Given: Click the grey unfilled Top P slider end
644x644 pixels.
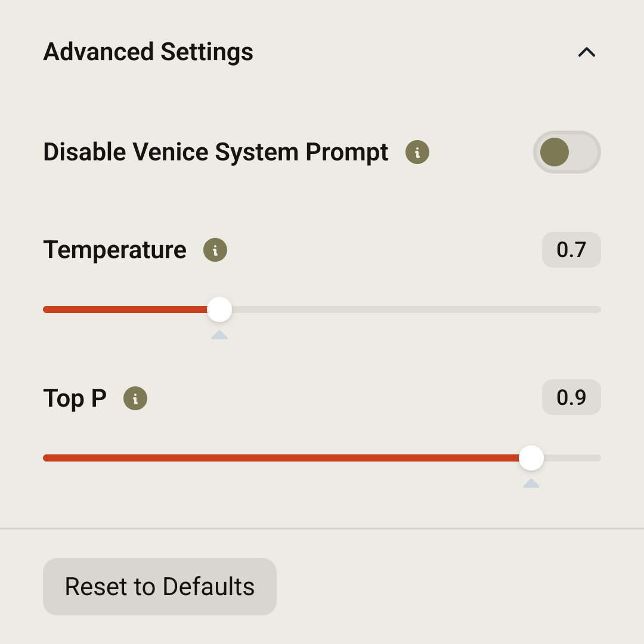Looking at the screenshot, I should [572, 458].
